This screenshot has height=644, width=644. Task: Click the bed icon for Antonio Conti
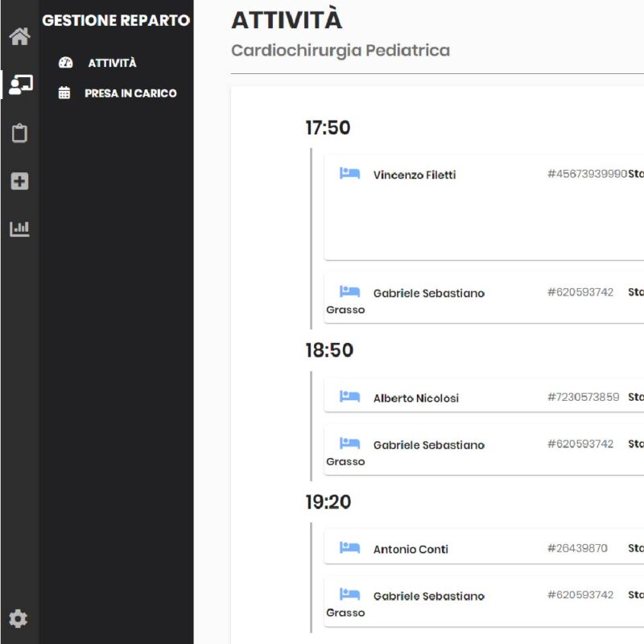(349, 547)
